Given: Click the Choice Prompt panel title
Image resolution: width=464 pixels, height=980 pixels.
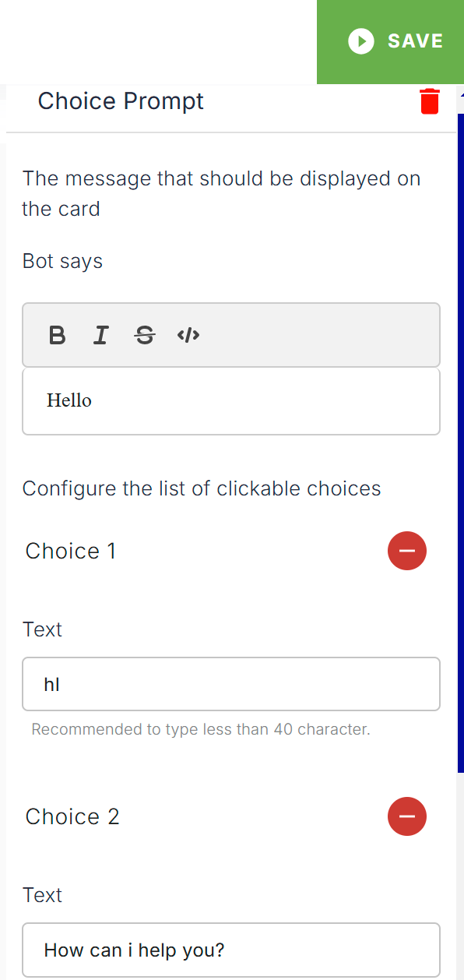Looking at the screenshot, I should pyautogui.click(x=121, y=101).
